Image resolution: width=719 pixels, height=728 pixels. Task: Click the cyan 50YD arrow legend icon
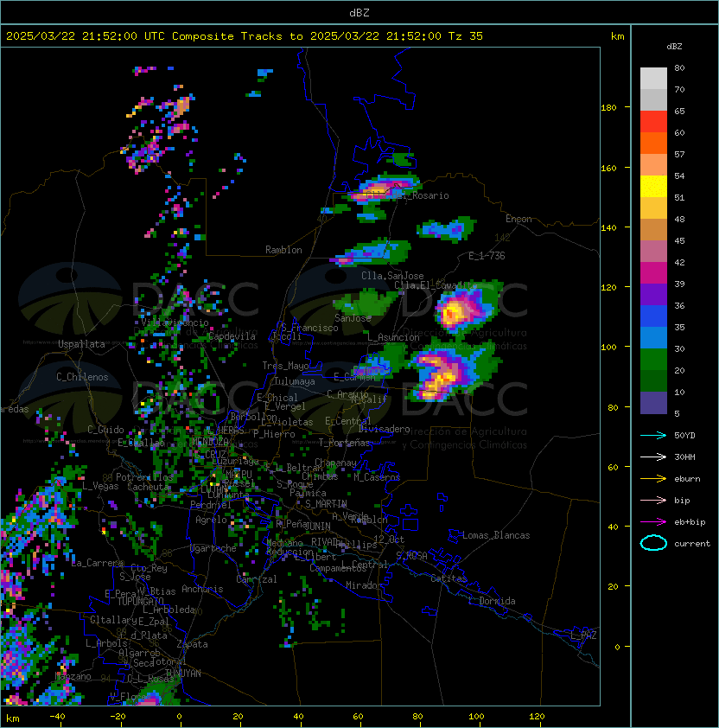[653, 436]
